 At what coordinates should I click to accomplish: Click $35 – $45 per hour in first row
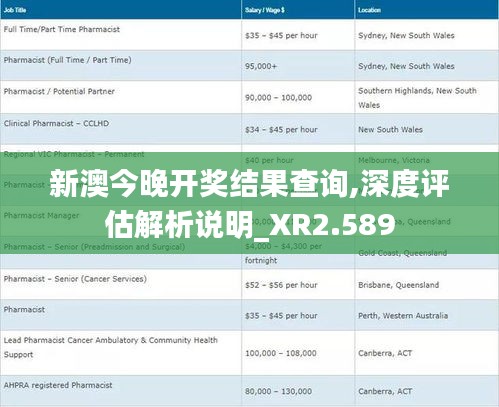[x=281, y=35]
